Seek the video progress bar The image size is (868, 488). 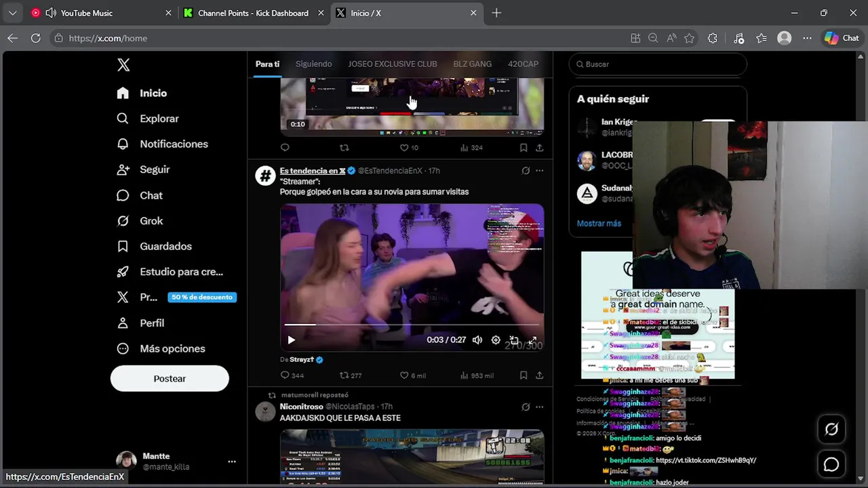click(x=412, y=325)
